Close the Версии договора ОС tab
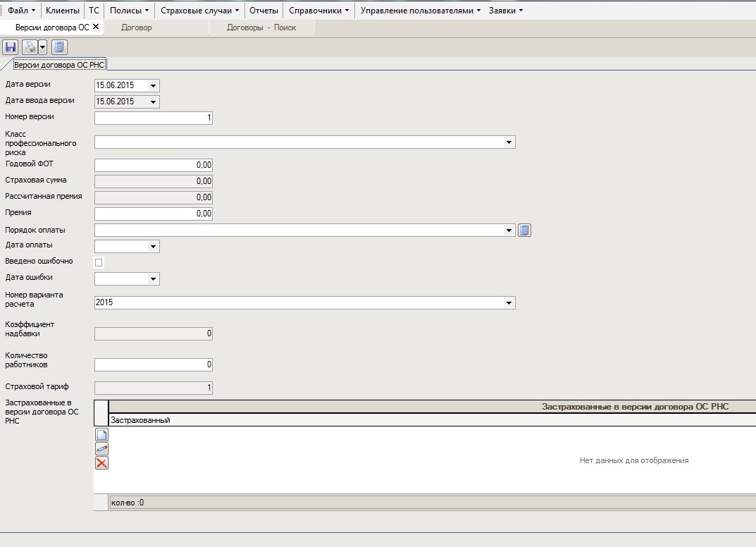Viewport: 756px width, 547px height. click(x=96, y=27)
